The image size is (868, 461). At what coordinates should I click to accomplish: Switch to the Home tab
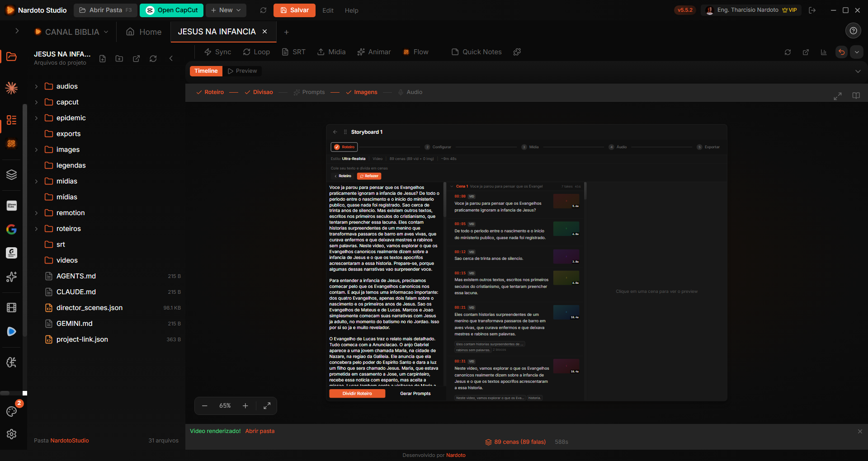point(144,32)
